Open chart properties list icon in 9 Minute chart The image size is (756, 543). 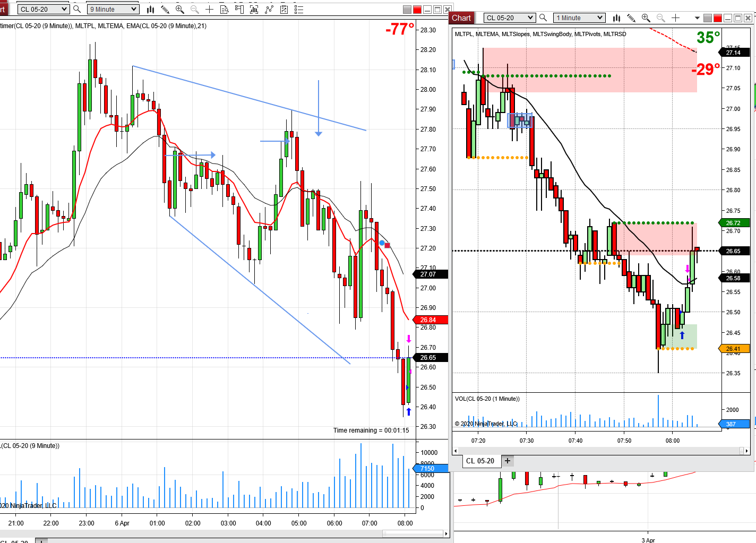pyautogui.click(x=299, y=9)
